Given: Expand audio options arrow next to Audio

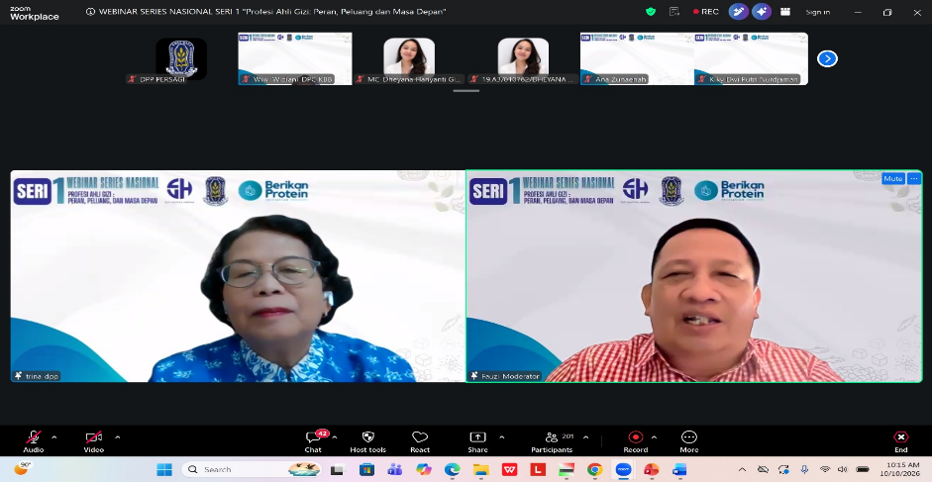Looking at the screenshot, I should click(55, 437).
